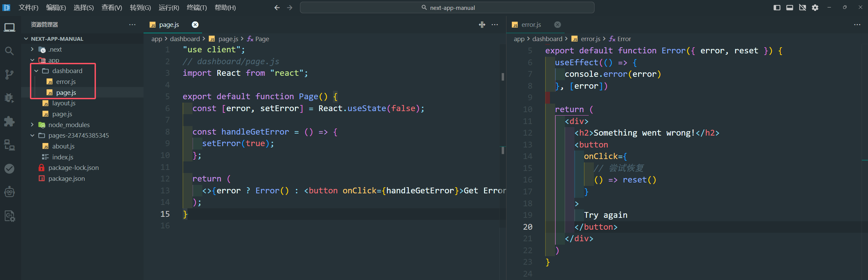This screenshot has height=280, width=868.
Task: Open the Search view in activity bar
Action: coord(10,51)
